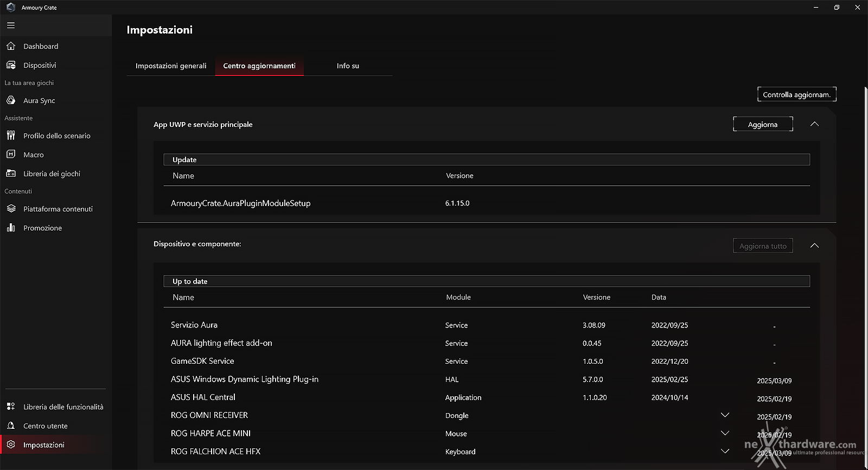Restore down the Armoury Crate window

[x=837, y=8]
